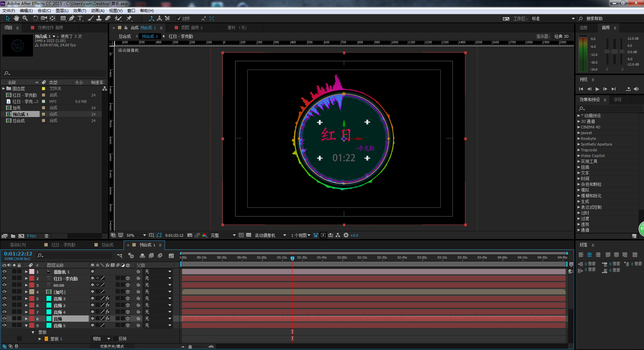Click the yellow label swatch of 蒙版 1
The image size is (644, 350).
point(46,339)
